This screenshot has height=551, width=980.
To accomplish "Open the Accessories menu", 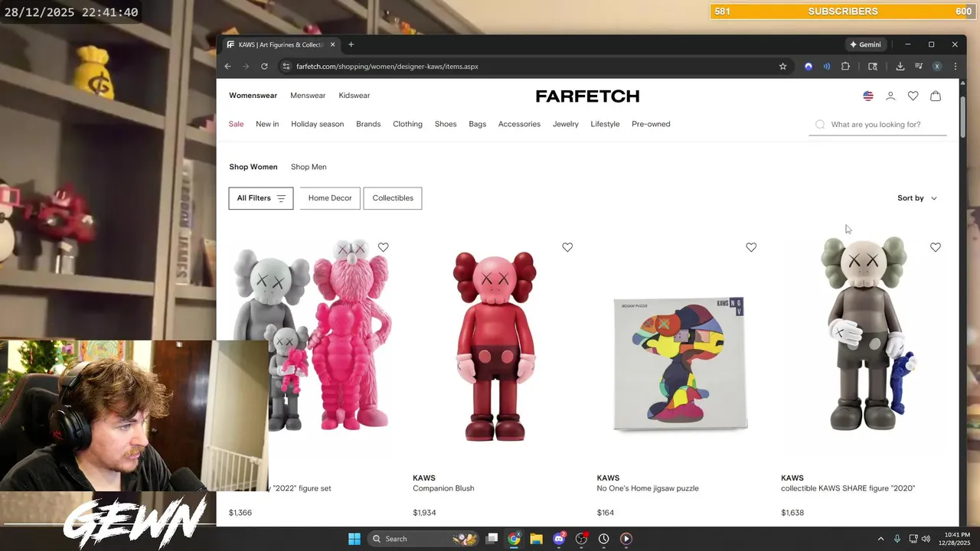I will [519, 124].
